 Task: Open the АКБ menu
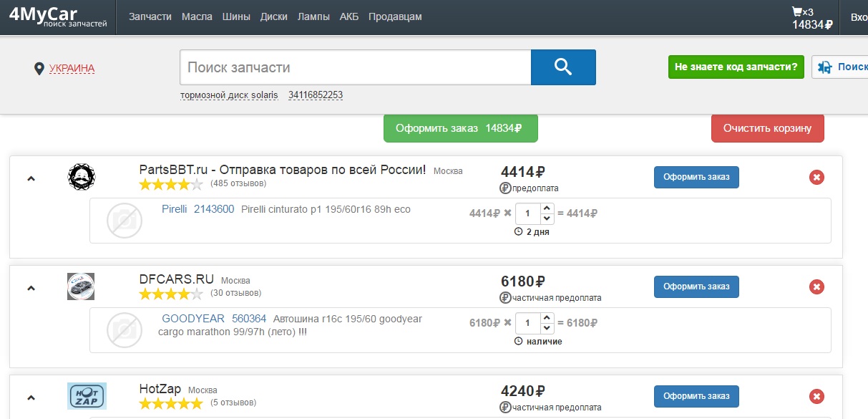point(349,16)
